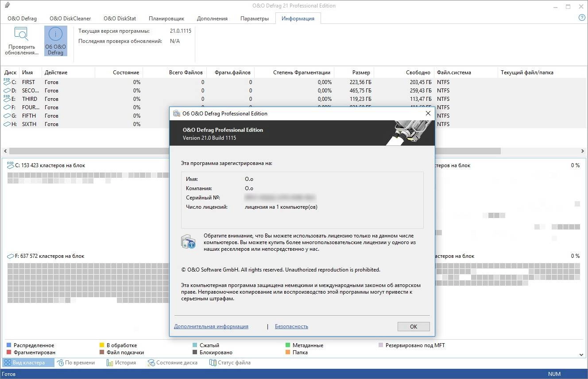Open the O&O DiskCleaner tab
This screenshot has height=379, width=588.
tap(70, 19)
